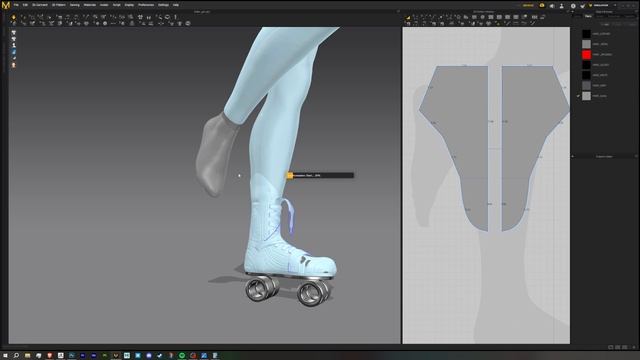Open the 2D Pattern menu

[x=59, y=5]
